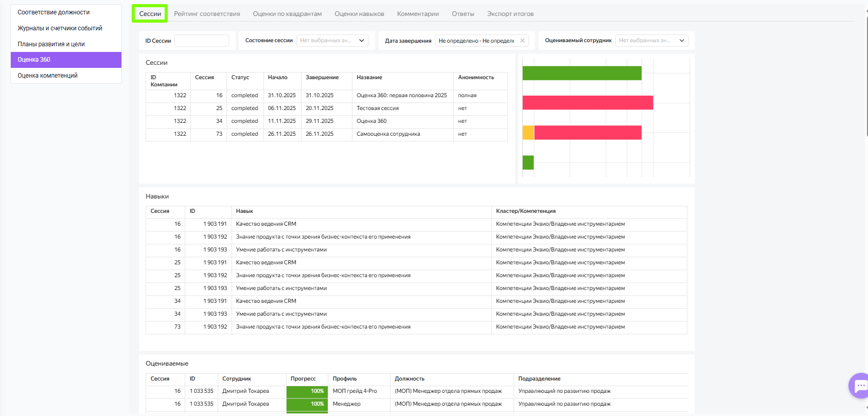Clear the Дата завершения filter with X

(522, 41)
